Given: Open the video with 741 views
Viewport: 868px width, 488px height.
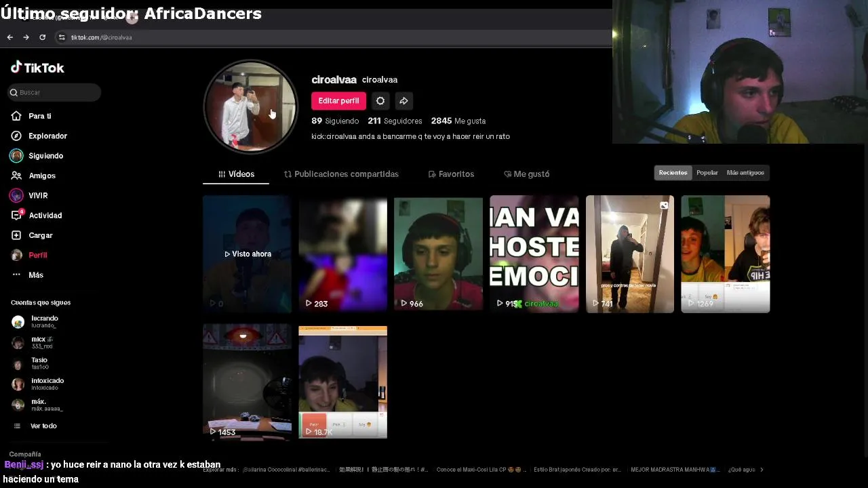Looking at the screenshot, I should 630,254.
